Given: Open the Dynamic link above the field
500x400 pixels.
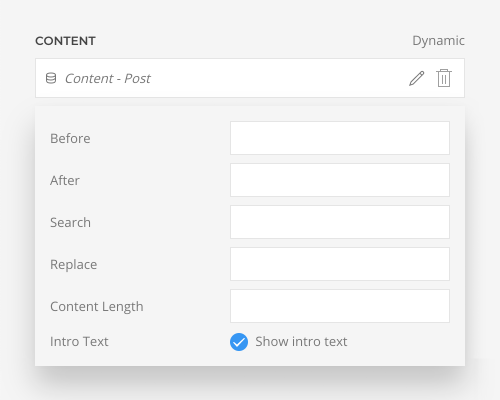Looking at the screenshot, I should (x=438, y=41).
